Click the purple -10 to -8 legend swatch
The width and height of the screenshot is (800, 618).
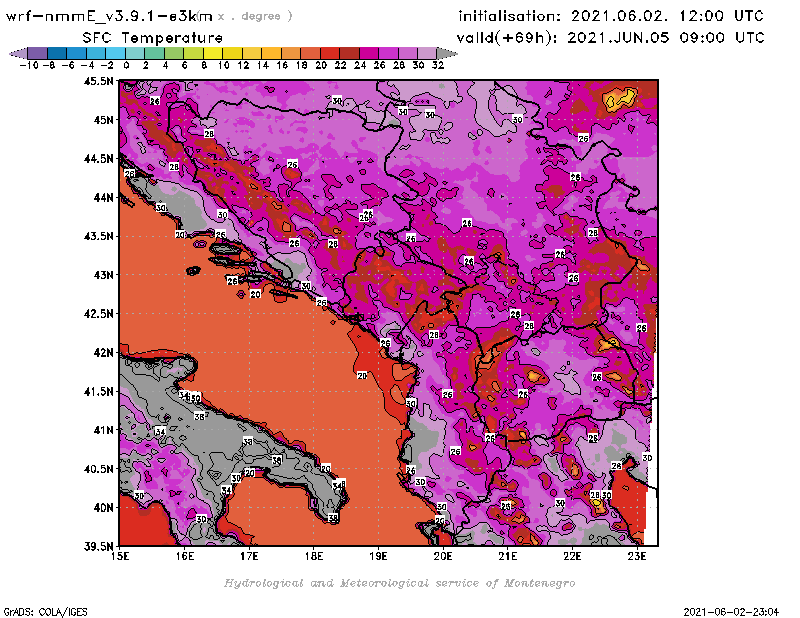(38, 53)
